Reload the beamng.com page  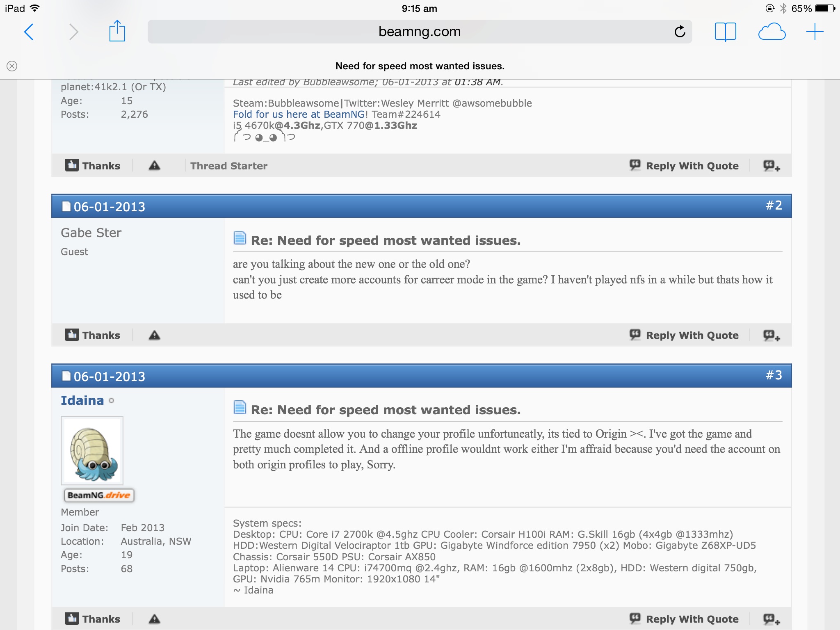(680, 32)
